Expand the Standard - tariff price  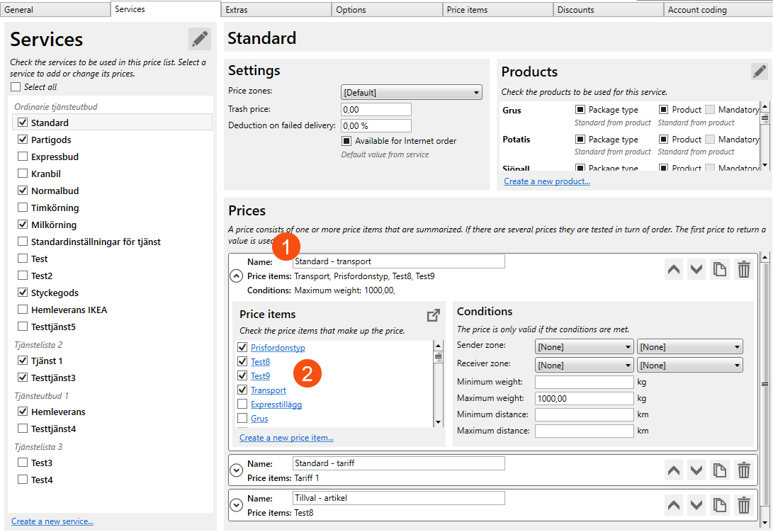coord(237,470)
